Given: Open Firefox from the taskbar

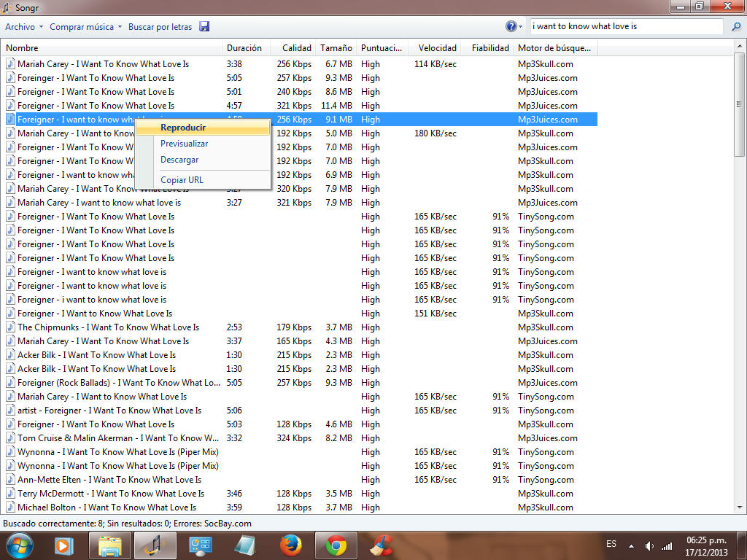Looking at the screenshot, I should tap(291, 545).
